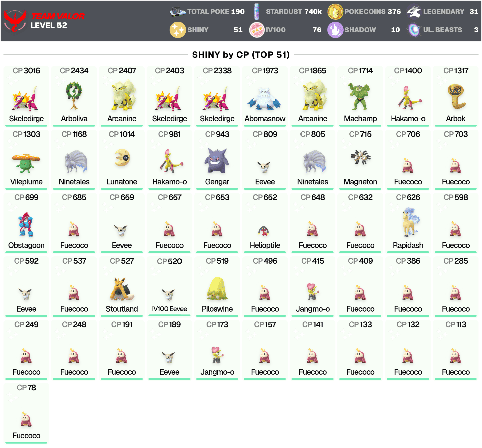Open the CP 141 Fuecoco card
The width and height of the screenshot is (482, 448).
click(313, 350)
